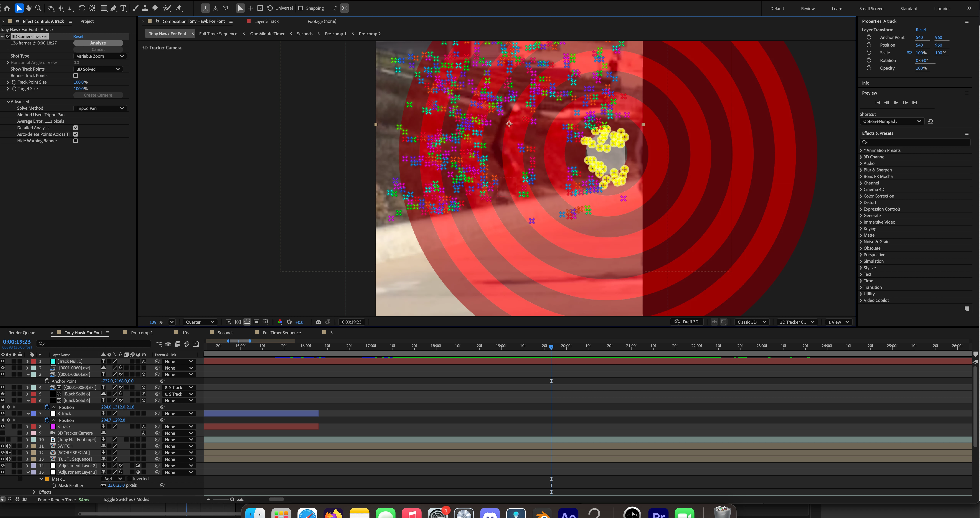Select the Clone Stamp tool
980x518 pixels.
click(x=145, y=8)
